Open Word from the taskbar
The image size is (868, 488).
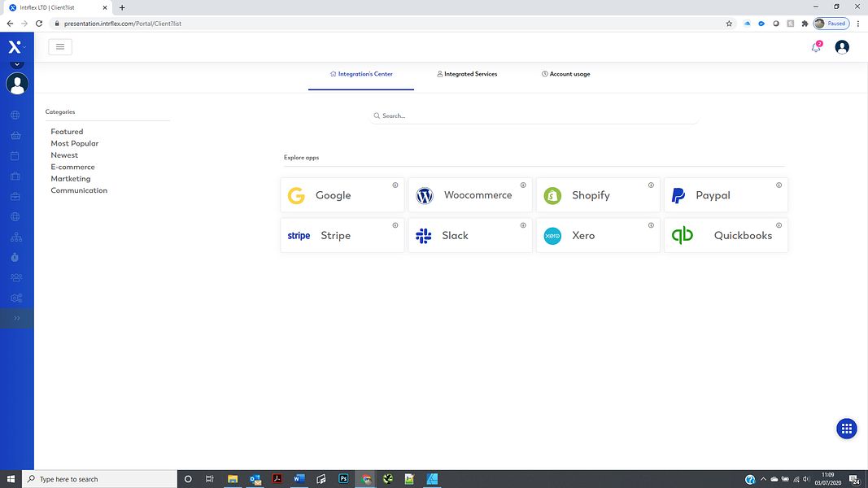click(299, 479)
